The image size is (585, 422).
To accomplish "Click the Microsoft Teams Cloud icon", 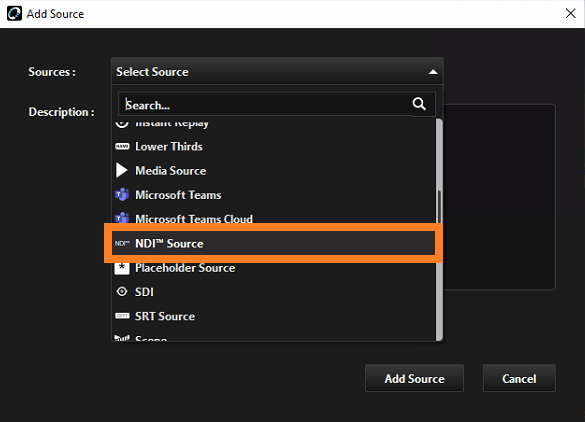I will coord(122,218).
